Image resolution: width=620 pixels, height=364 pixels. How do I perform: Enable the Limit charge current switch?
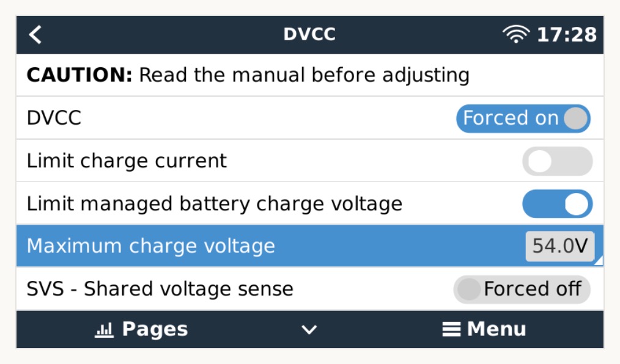pos(557,161)
